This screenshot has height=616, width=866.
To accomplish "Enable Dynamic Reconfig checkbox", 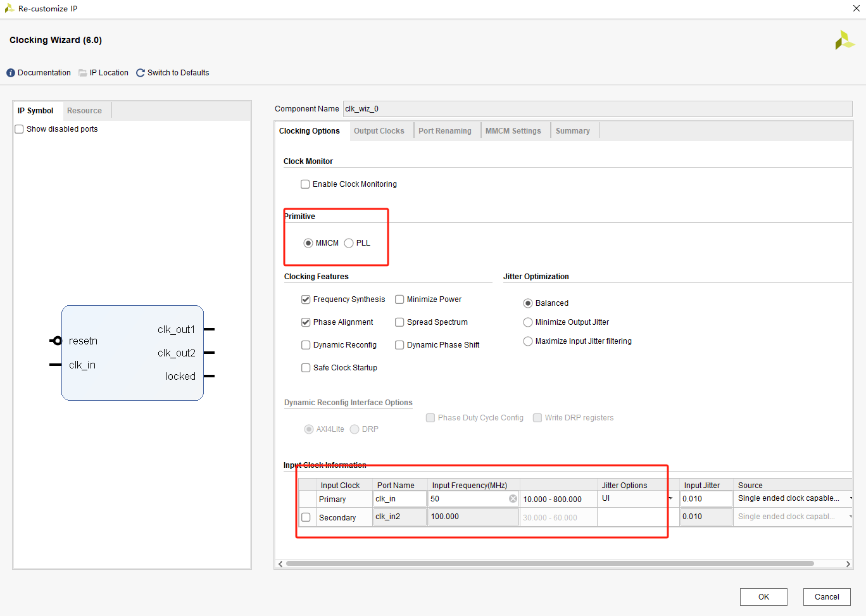I will pyautogui.click(x=306, y=345).
